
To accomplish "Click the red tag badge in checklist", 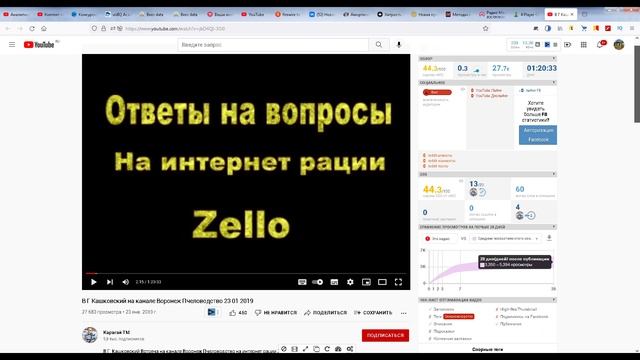I will (x=459, y=316).
